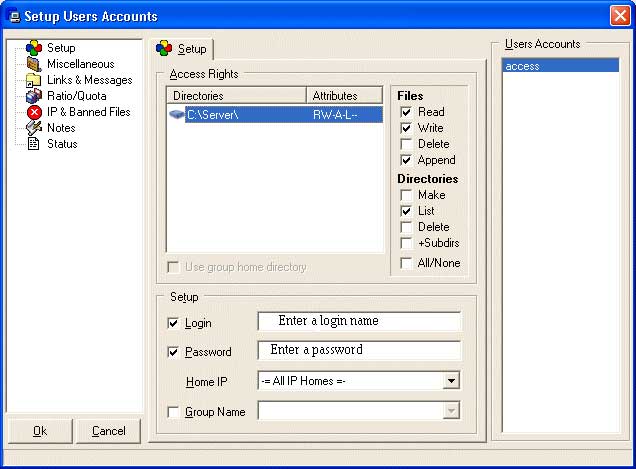Toggle the Password checkbox

click(173, 352)
